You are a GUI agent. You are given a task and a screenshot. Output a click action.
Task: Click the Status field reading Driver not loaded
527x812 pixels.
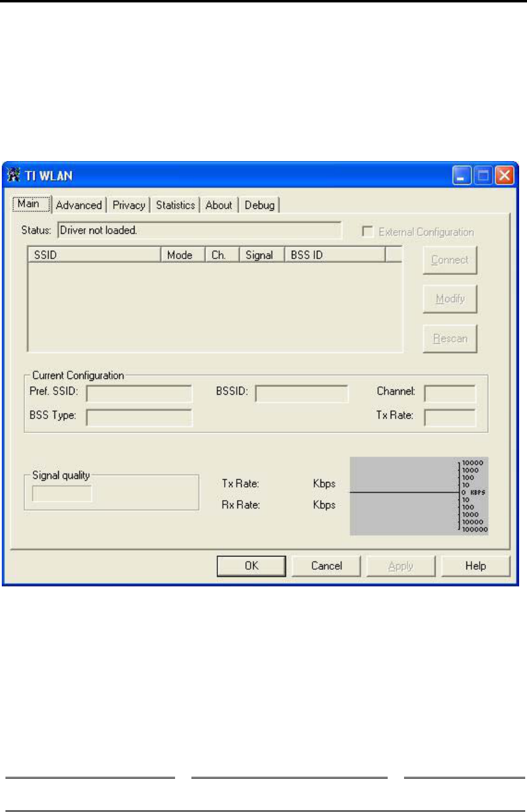pyautogui.click(x=199, y=231)
